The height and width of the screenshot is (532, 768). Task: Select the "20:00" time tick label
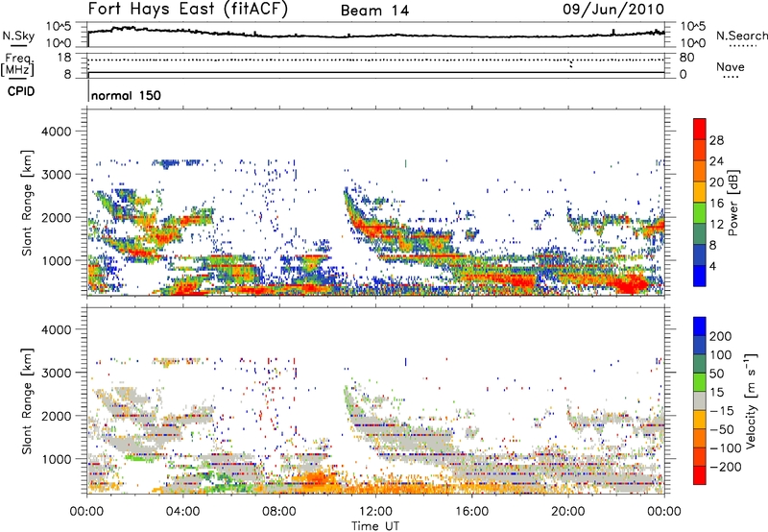(567, 512)
